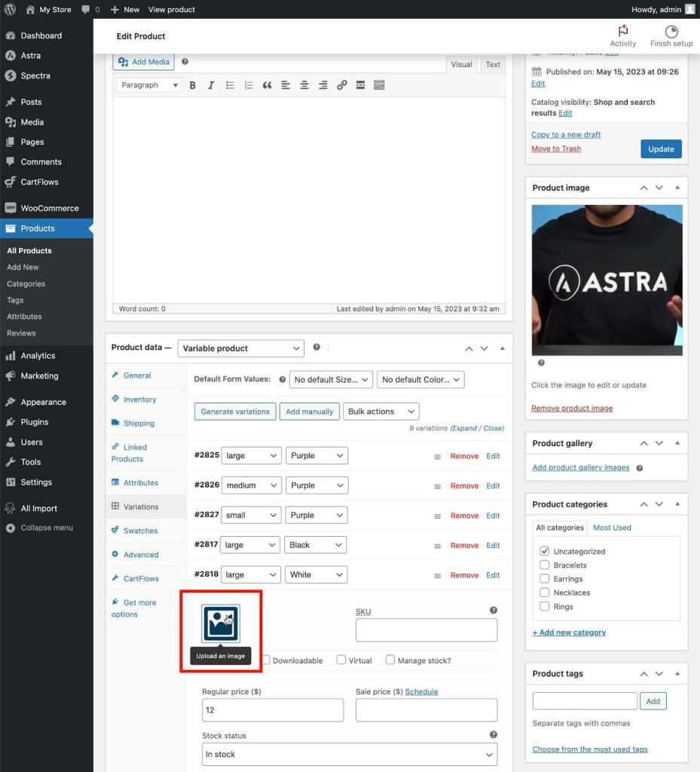The image size is (700, 772).
Task: Click the toolbar toggle icon in editor
Action: coord(379,85)
